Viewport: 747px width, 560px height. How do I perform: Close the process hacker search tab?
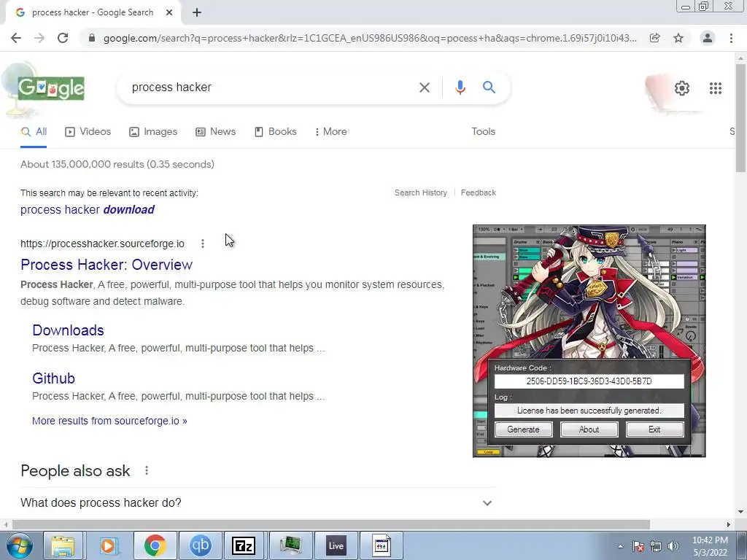coord(169,12)
